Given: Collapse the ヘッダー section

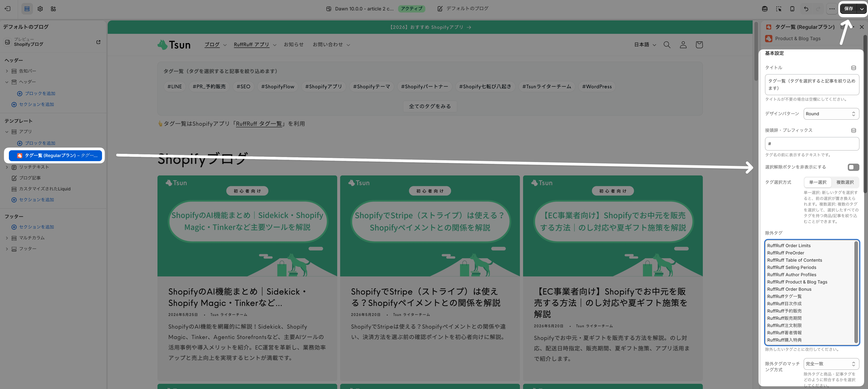Looking at the screenshot, I should click(7, 82).
